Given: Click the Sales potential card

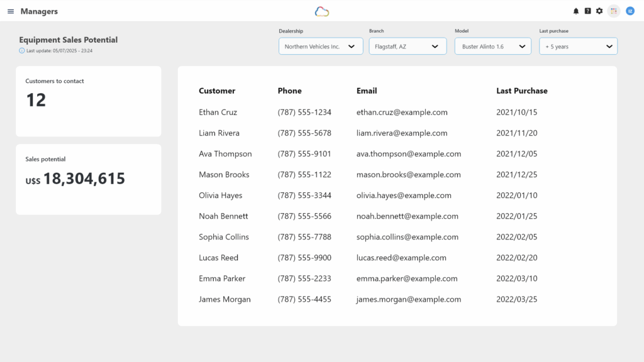Looking at the screenshot, I should (x=89, y=179).
